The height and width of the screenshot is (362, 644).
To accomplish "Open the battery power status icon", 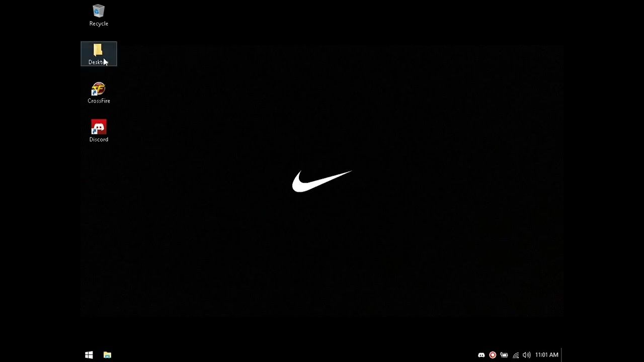I will pyautogui.click(x=504, y=355).
